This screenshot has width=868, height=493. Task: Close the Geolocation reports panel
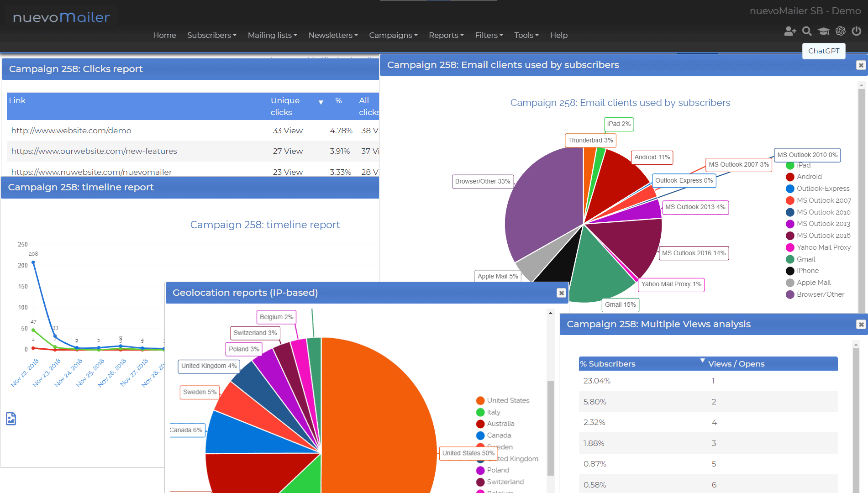[x=562, y=293]
